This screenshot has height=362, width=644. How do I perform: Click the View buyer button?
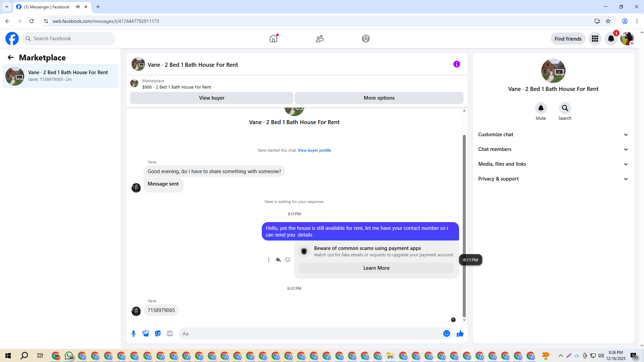[212, 98]
